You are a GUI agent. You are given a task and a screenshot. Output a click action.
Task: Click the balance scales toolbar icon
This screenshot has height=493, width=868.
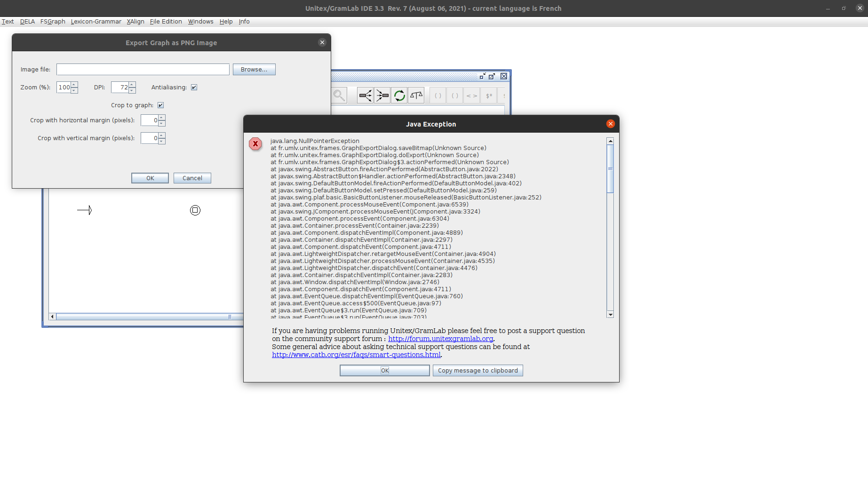[x=416, y=95]
